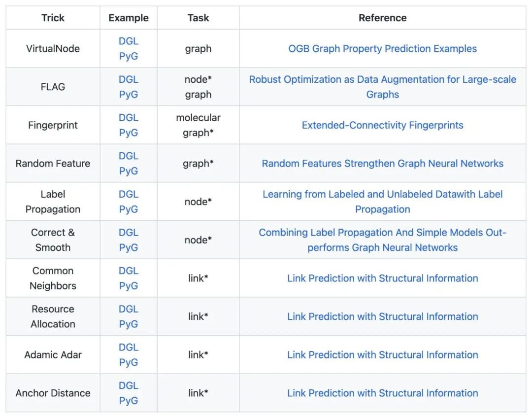532x416 pixels.
Task: Open the DGL example for VirtualNode
Action: tap(128, 41)
